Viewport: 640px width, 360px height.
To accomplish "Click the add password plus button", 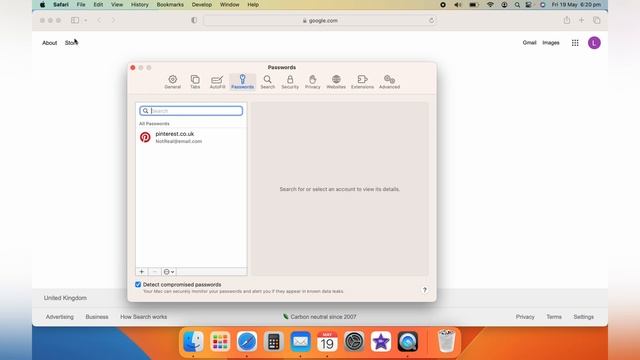I will pyautogui.click(x=142, y=271).
